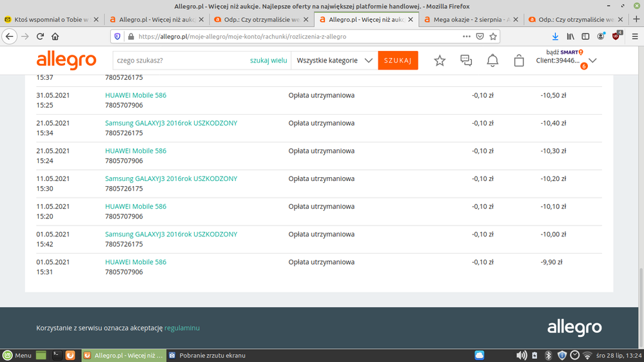Open the regulaminu link in footer
644x362 pixels.
(182, 328)
